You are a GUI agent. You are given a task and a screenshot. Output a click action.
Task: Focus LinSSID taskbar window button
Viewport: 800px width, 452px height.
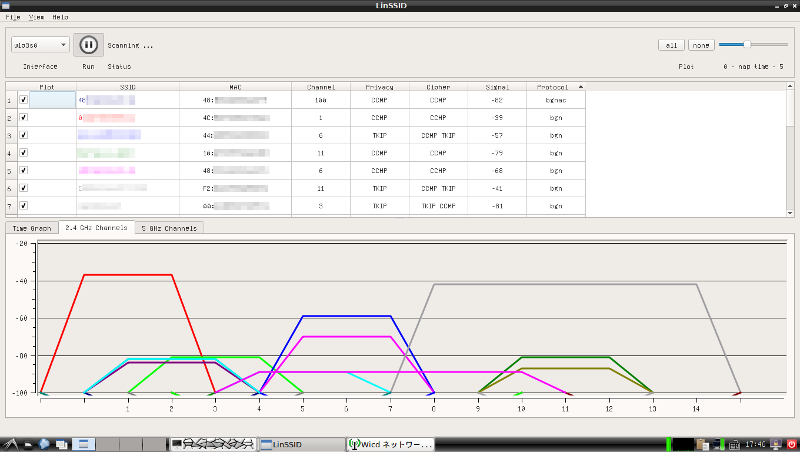pyautogui.click(x=302, y=444)
